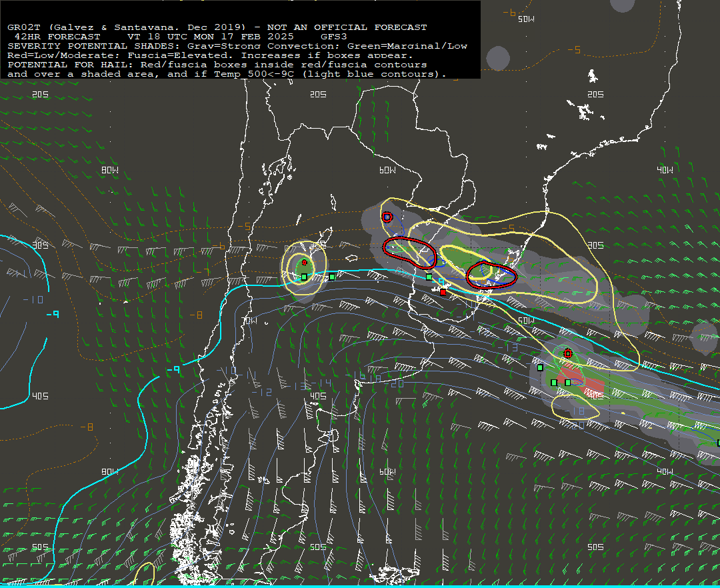Viewport: 720px width, 588px height.
Task: Click the 'SEVERITY POTENTIAL SHADES' legend line
Action: click(x=237, y=46)
